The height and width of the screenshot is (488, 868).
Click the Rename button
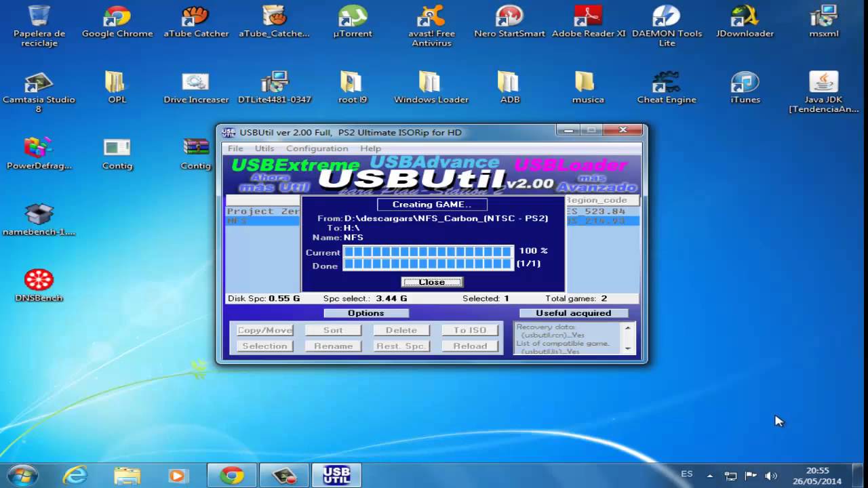coord(333,346)
